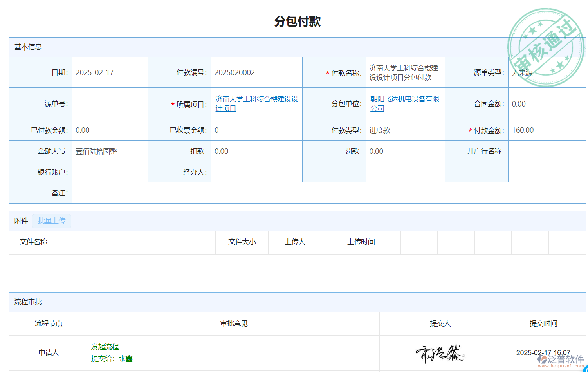Select the 付款类型 field value 进度款
Screen dimensions: 588x372
[380, 130]
